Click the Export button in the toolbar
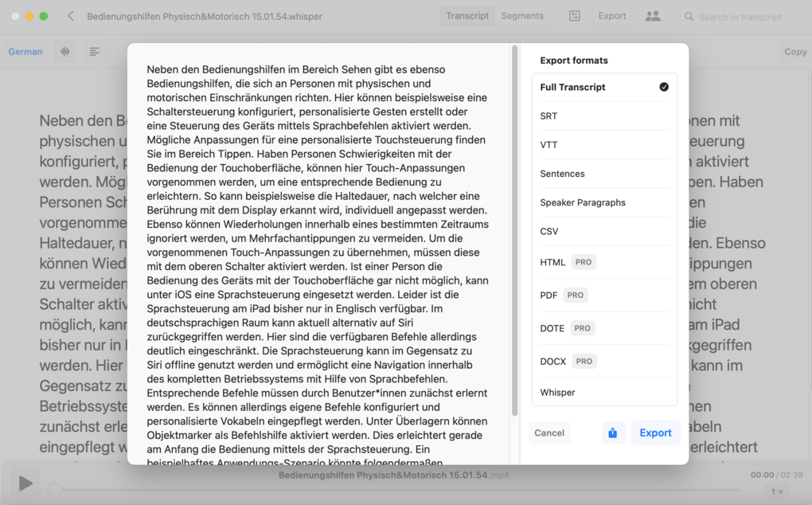812x505 pixels. pyautogui.click(x=612, y=16)
